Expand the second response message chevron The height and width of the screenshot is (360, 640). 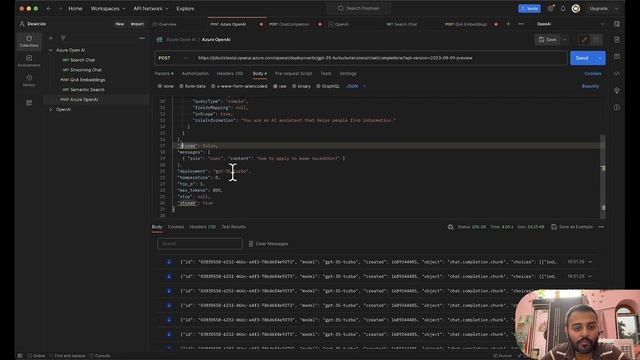[x=590, y=276]
